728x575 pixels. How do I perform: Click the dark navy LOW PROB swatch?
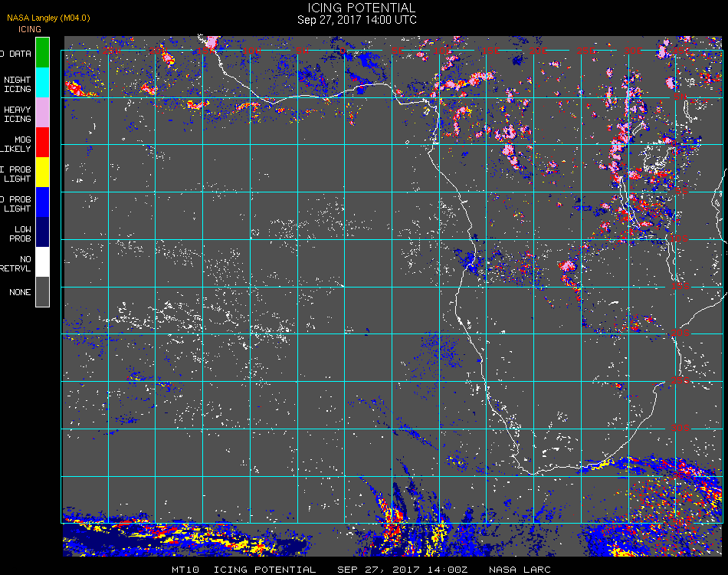coord(42,232)
